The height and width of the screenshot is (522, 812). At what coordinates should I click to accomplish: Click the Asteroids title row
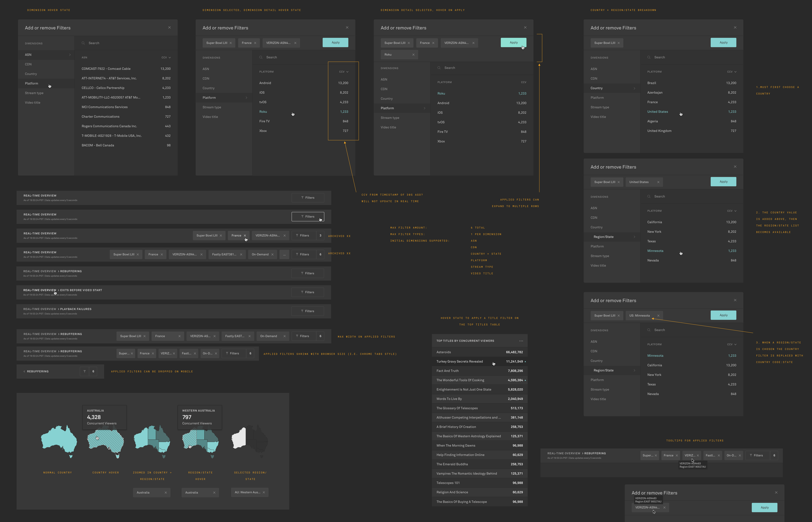[x=480, y=352]
